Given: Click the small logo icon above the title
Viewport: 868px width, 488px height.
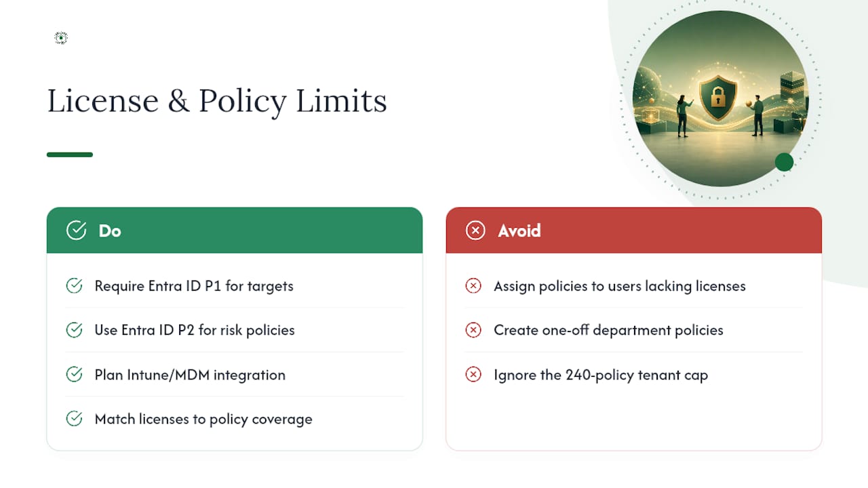Looking at the screenshot, I should 61,38.
